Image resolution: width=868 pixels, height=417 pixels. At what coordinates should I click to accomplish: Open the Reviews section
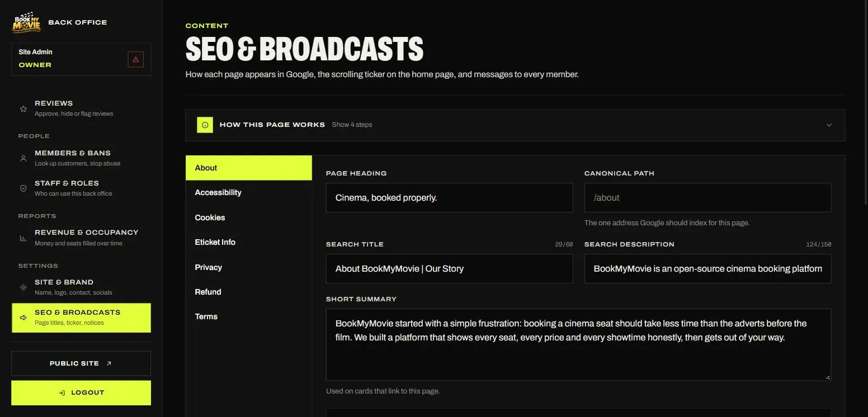pyautogui.click(x=81, y=108)
